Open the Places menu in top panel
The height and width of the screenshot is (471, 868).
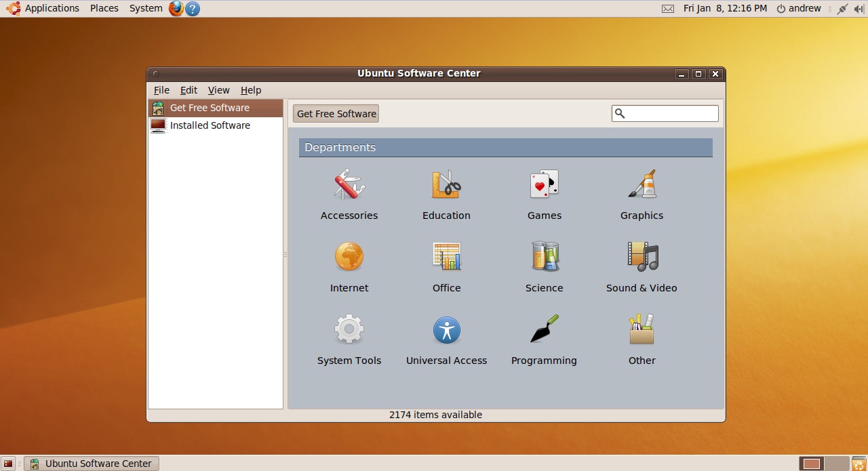104,8
